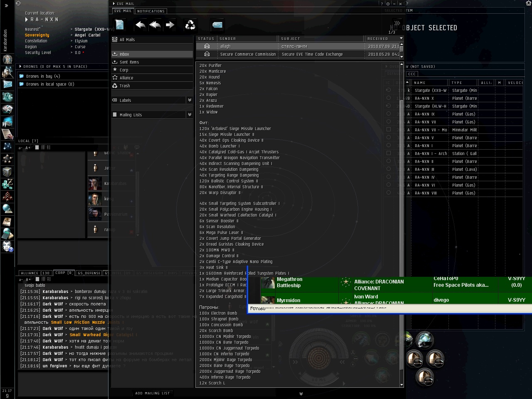Viewport: 532px width, 399px height.
Task: Open the Corporation stars icon in Neocom
Action: click(x=7, y=159)
